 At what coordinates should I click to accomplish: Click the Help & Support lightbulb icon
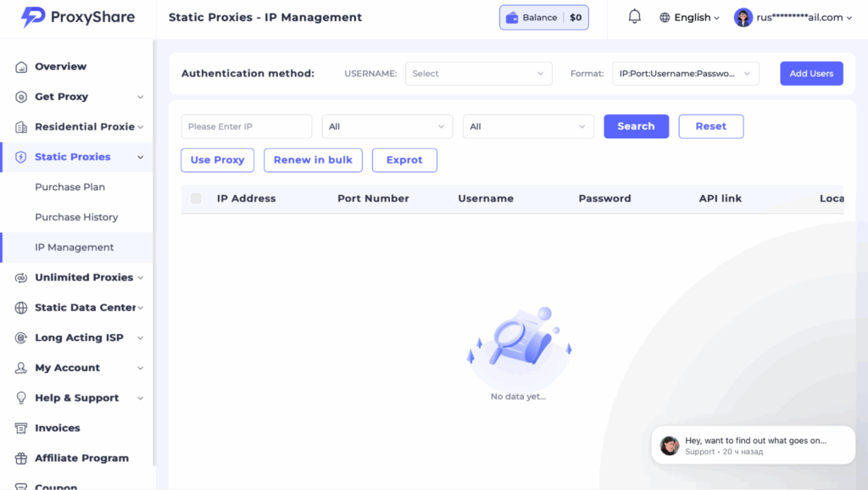[x=21, y=398]
